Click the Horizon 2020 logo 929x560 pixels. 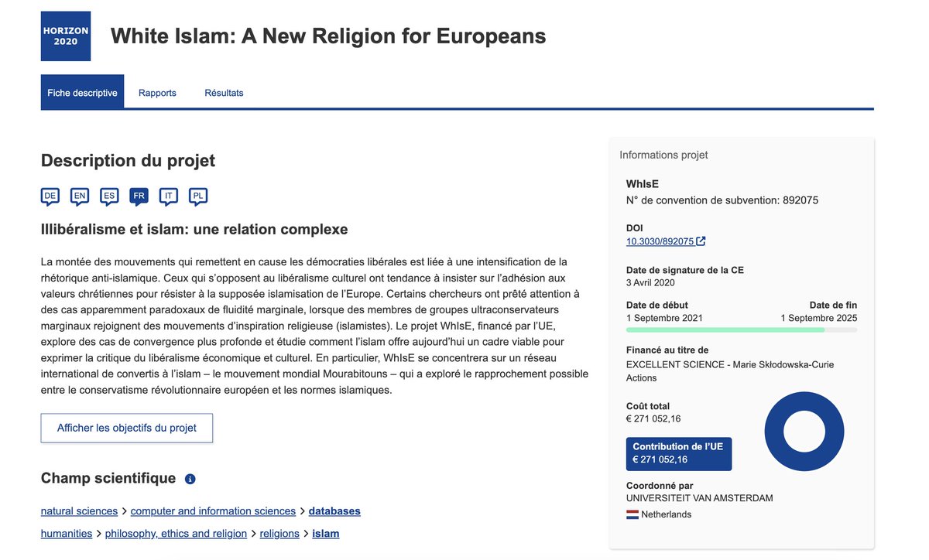(66, 36)
